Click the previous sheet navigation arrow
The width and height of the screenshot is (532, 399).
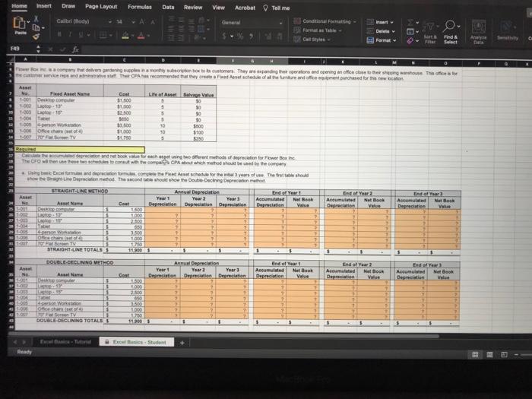click(15, 342)
